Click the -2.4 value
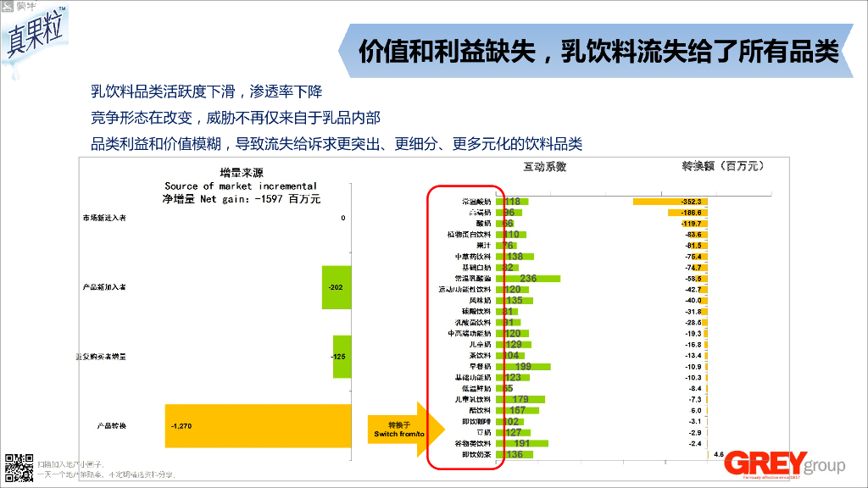 [695, 443]
